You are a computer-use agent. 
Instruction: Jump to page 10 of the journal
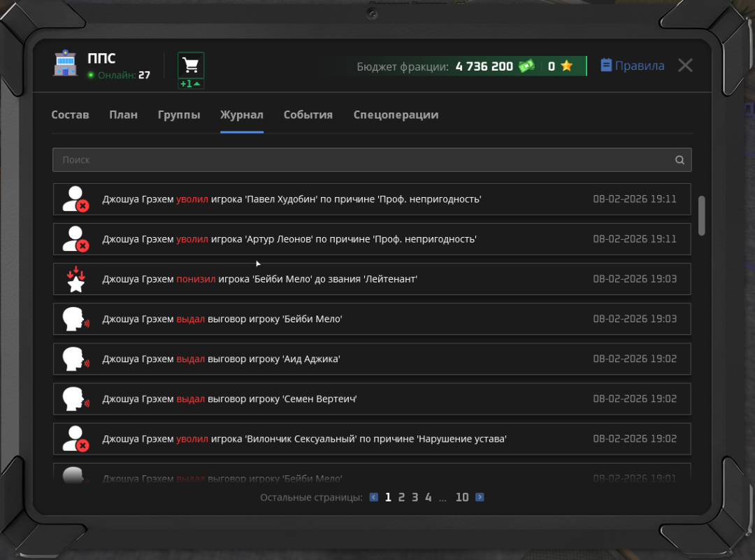tap(462, 498)
